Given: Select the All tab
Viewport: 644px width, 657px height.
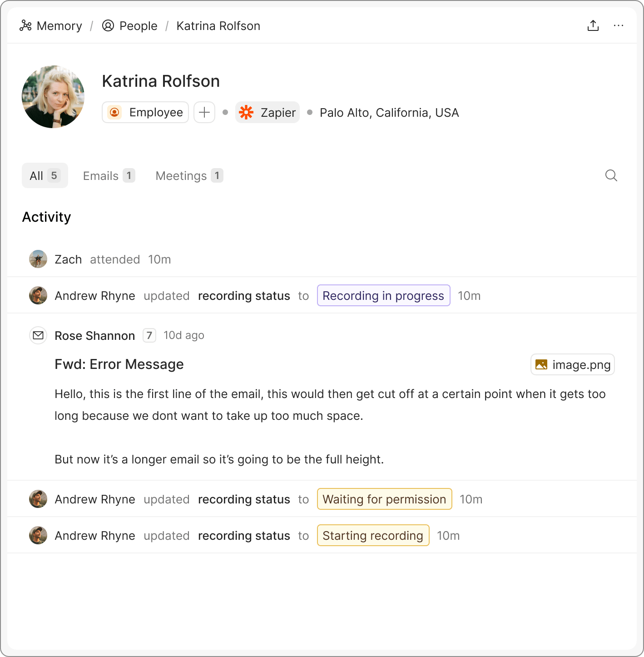Looking at the screenshot, I should 45,175.
